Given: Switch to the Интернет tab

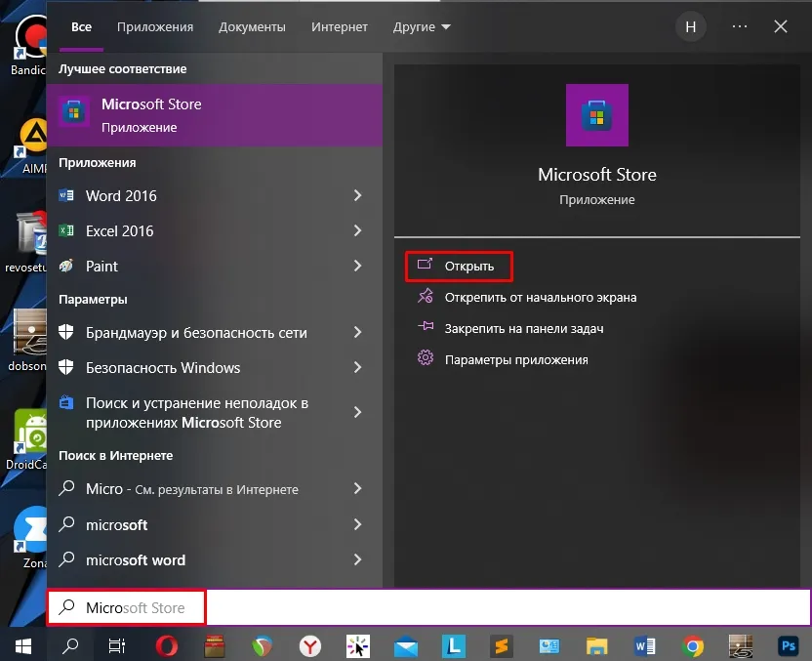Looking at the screenshot, I should tap(340, 27).
